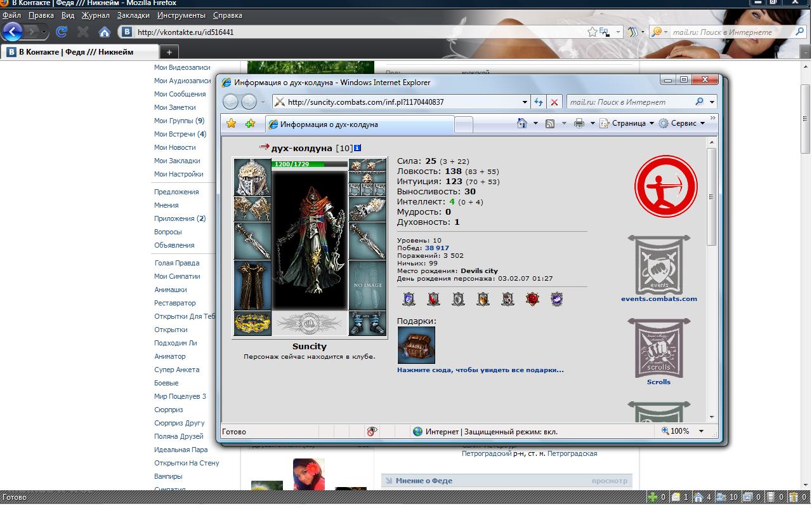Click the empty NO IMAGE equipment slot
Viewport: 812px width, 508px height.
click(367, 285)
